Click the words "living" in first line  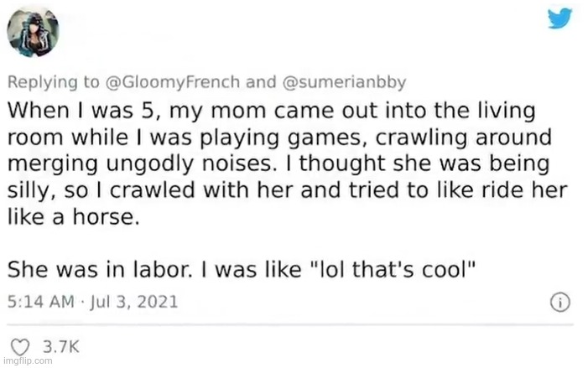pyautogui.click(x=508, y=111)
